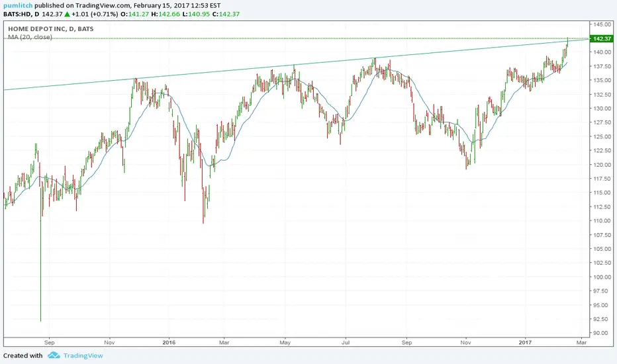This screenshot has height=364, width=617.
Task: Click the Mar 2017 time axis label
Action: coord(581,342)
